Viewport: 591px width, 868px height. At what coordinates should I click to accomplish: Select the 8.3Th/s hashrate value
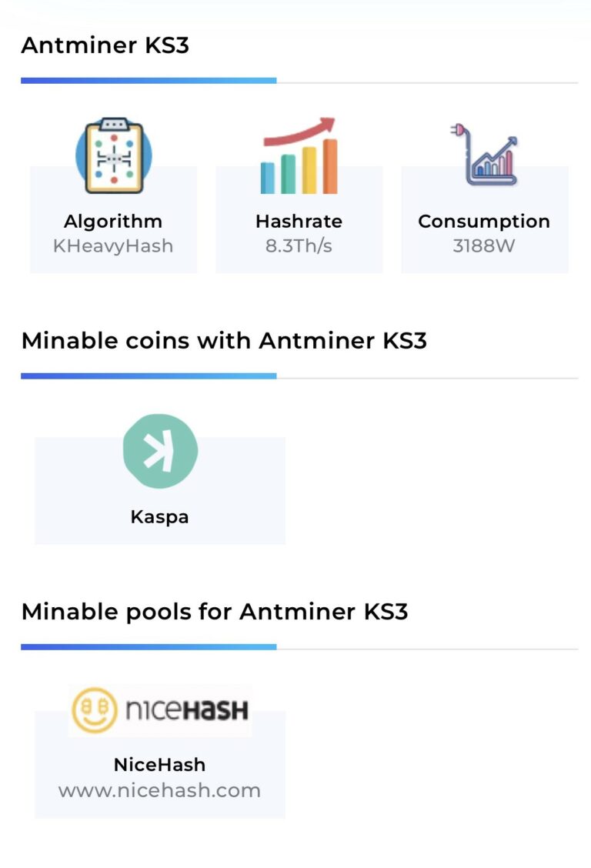[299, 246]
